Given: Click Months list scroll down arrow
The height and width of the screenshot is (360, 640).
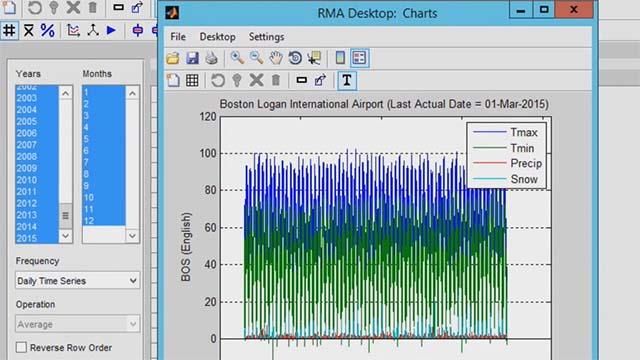Looking at the screenshot, I should [x=132, y=236].
